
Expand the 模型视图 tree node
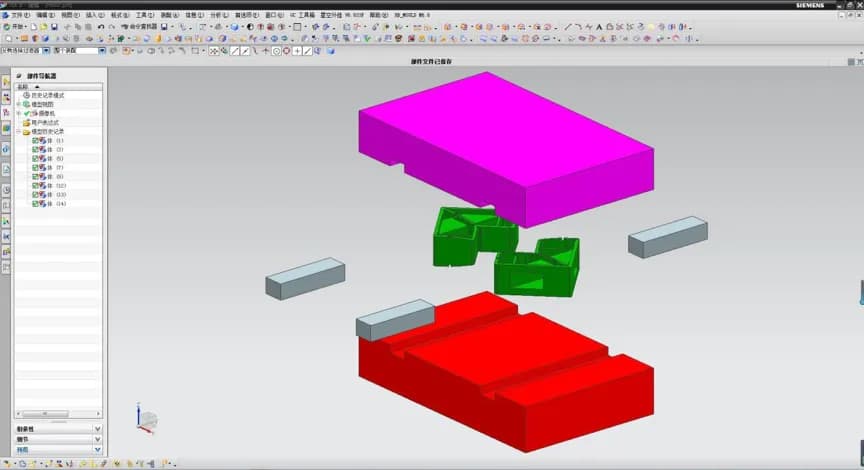[x=18, y=104]
